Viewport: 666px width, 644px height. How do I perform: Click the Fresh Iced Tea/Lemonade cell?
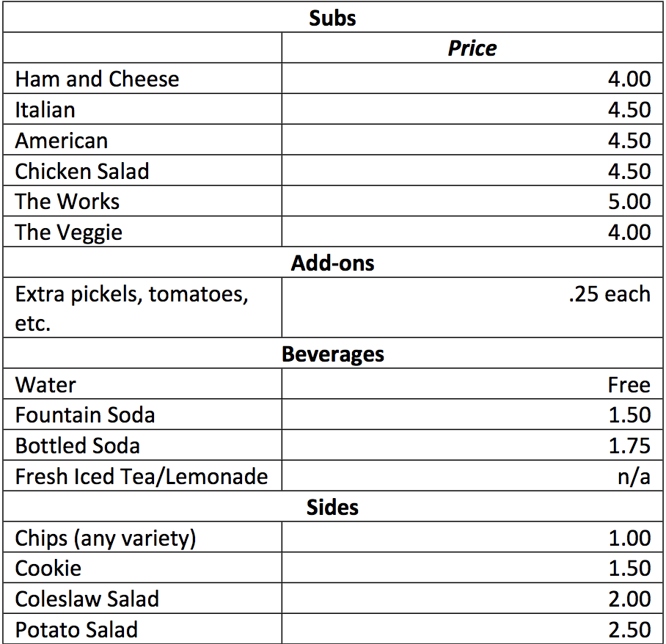[142, 477]
